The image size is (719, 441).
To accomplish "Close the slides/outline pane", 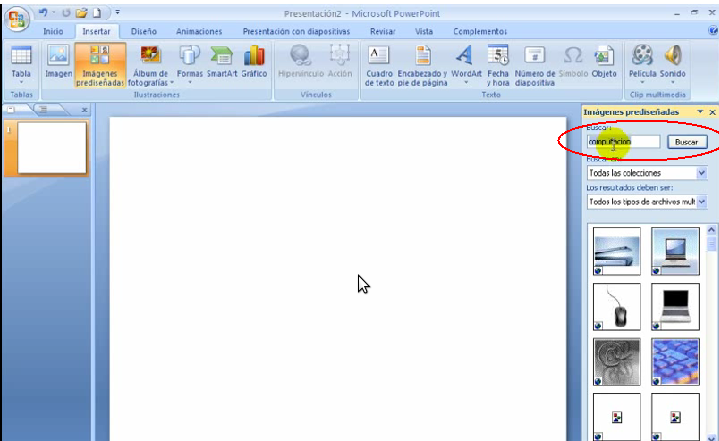I will click(84, 110).
